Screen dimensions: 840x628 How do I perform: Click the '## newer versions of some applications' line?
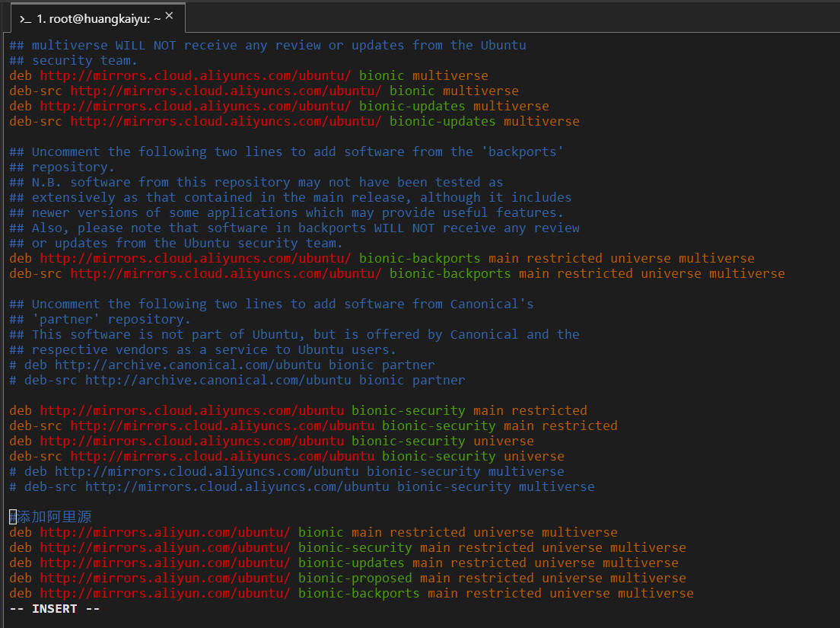pyautogui.click(x=287, y=212)
